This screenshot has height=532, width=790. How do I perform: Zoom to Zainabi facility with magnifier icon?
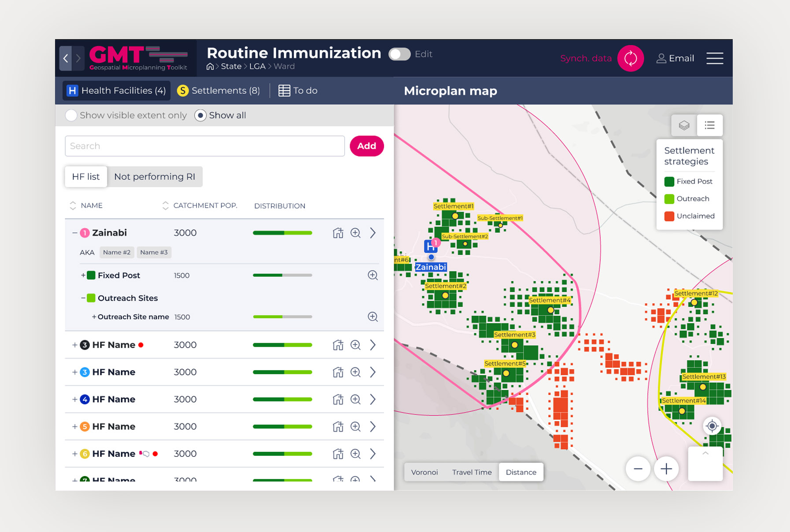(x=355, y=233)
